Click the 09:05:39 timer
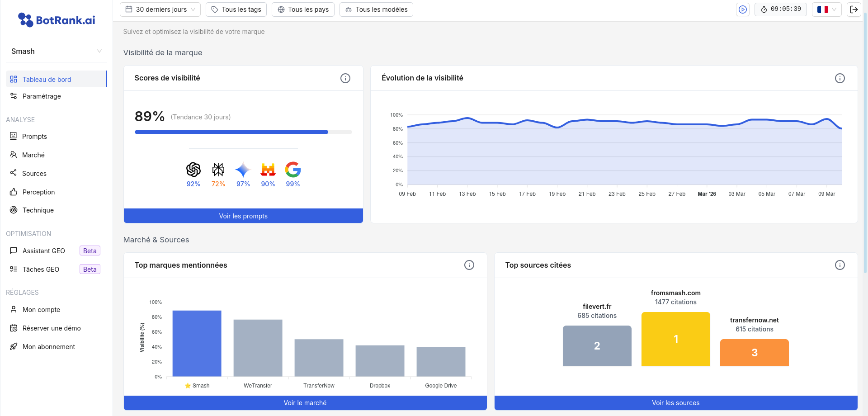The width and height of the screenshot is (868, 416). coord(781,9)
